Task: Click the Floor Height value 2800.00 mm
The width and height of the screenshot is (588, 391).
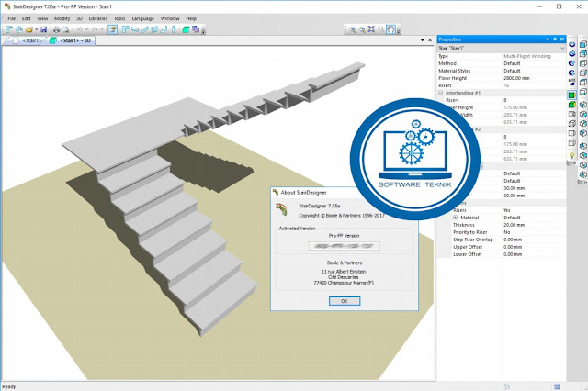Action: click(517, 78)
